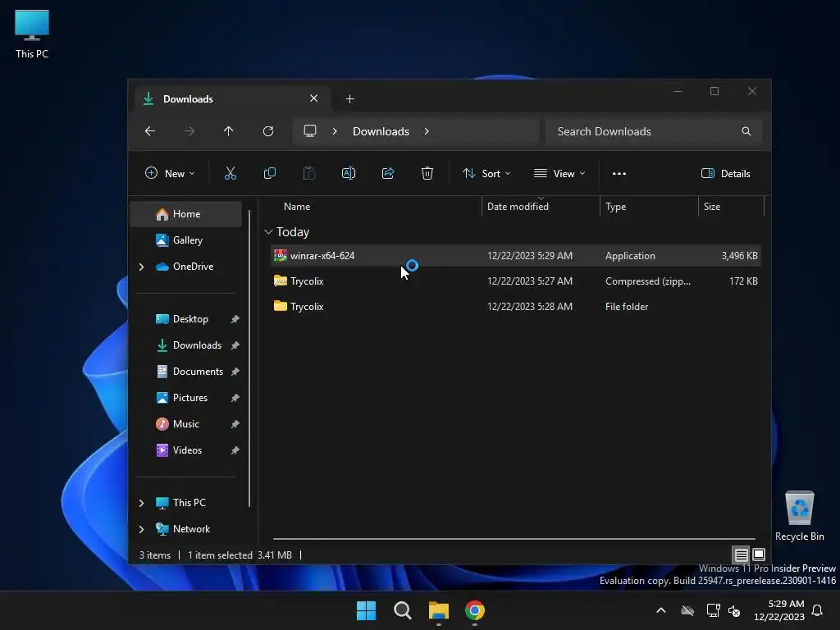Image resolution: width=840 pixels, height=630 pixels.
Task: Click the Paste clipboard icon
Action: tap(309, 173)
